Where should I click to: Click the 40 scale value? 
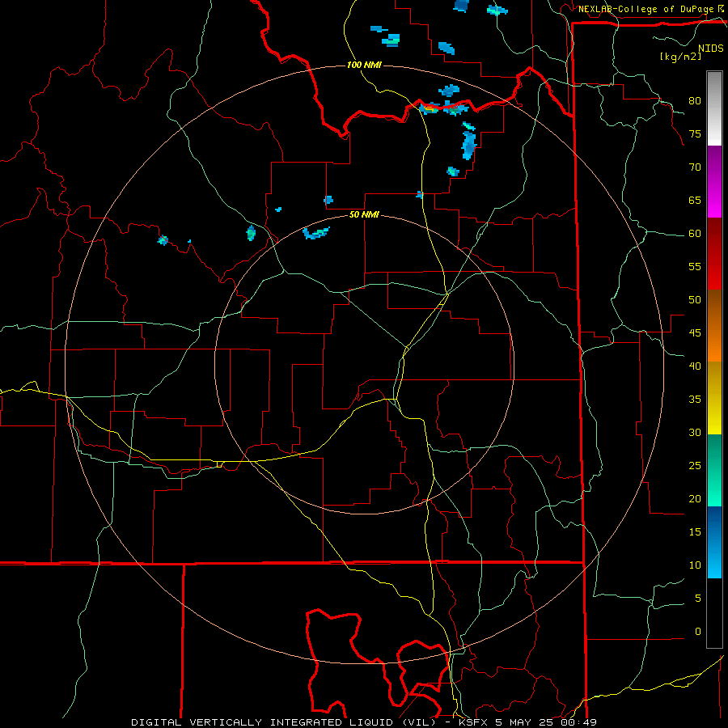695,366
